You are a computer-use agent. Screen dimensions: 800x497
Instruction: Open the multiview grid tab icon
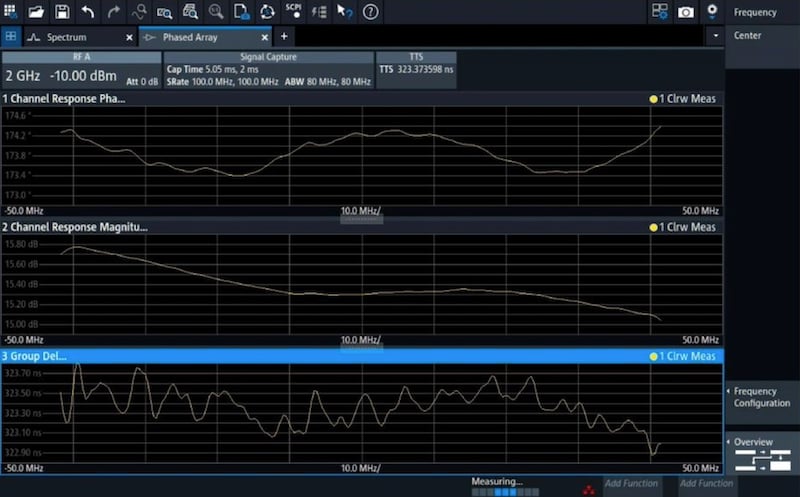pyautogui.click(x=11, y=37)
